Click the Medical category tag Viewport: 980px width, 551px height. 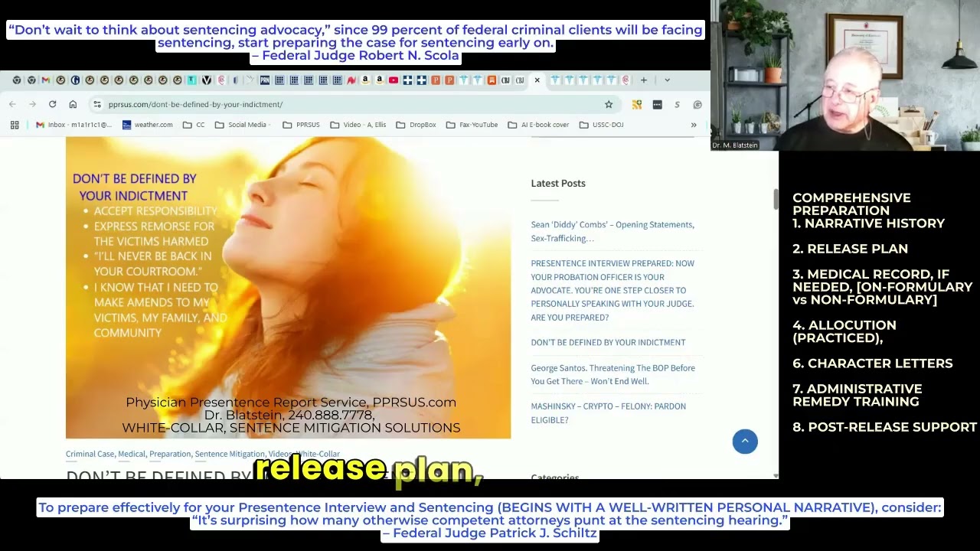click(x=131, y=454)
